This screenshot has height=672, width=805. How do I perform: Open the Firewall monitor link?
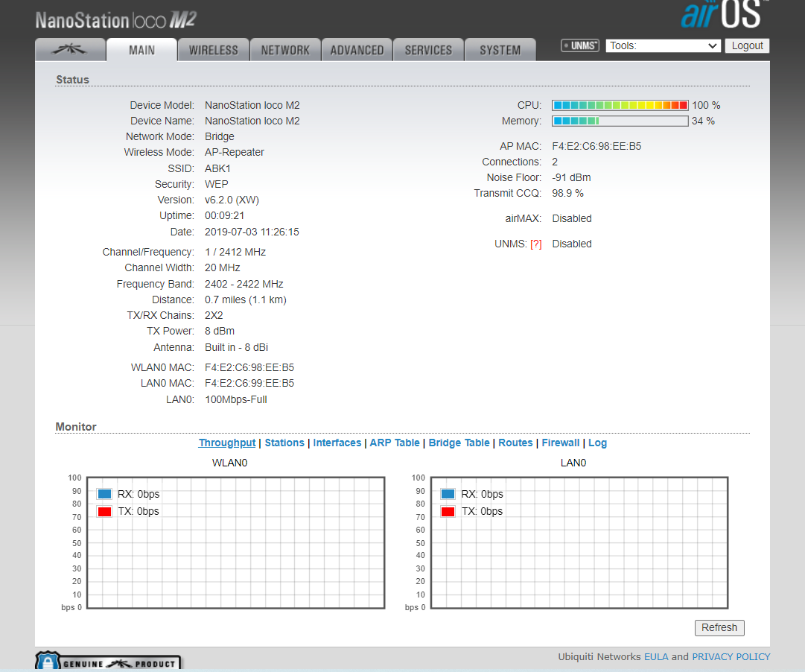point(561,443)
